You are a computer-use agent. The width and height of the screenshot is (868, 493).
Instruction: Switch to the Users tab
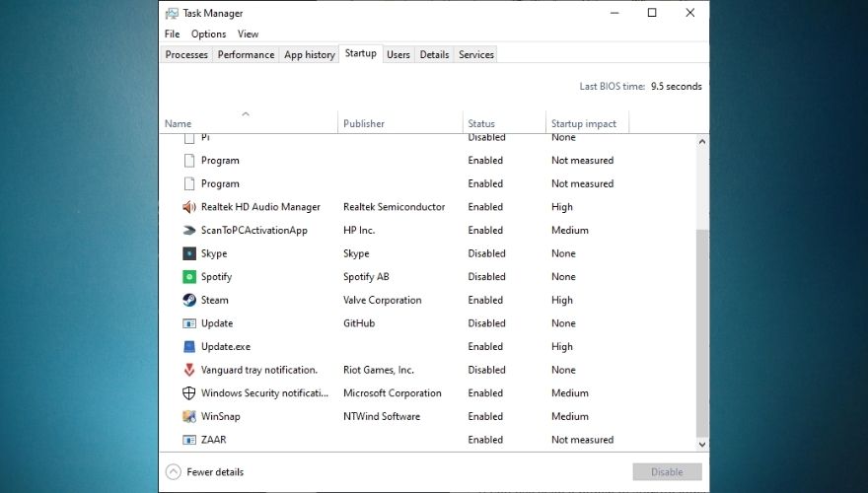tap(398, 55)
